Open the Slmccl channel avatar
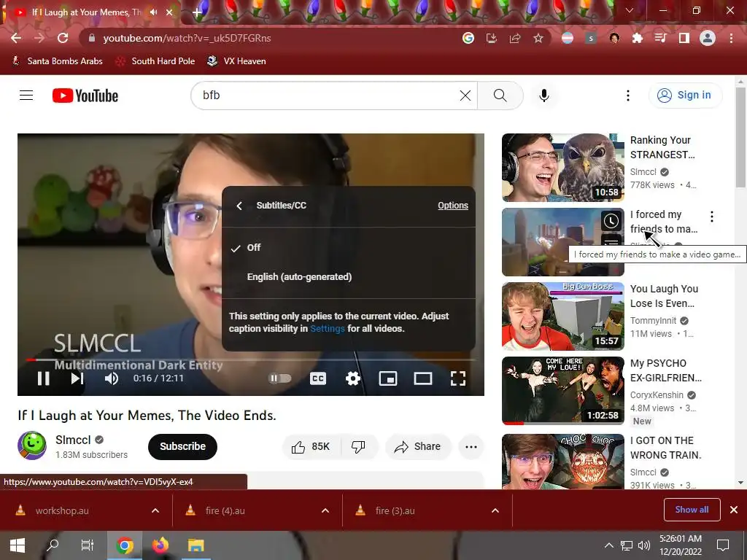Viewport: 747px width, 560px height. tap(32, 446)
